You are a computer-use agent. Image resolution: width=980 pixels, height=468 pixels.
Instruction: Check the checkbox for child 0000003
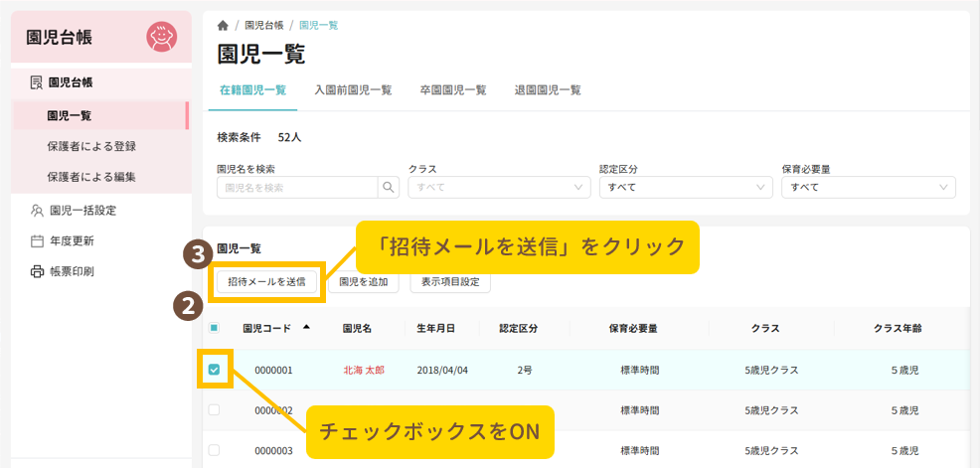tap(214, 450)
